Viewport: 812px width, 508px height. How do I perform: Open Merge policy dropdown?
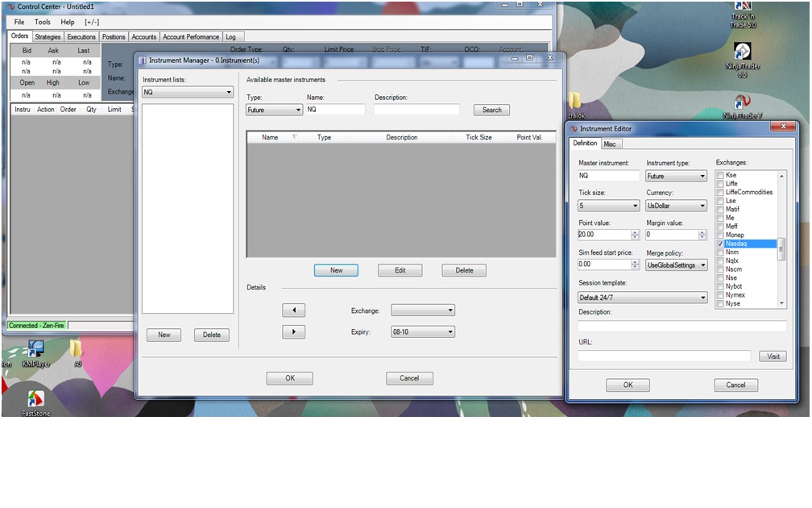[676, 264]
